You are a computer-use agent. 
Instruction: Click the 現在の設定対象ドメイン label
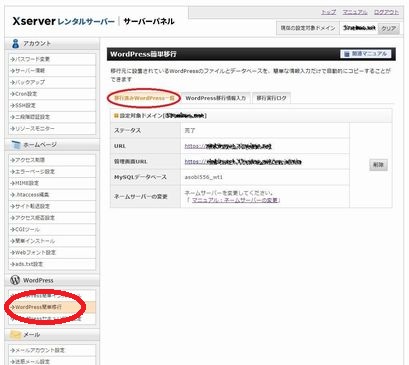[308, 28]
